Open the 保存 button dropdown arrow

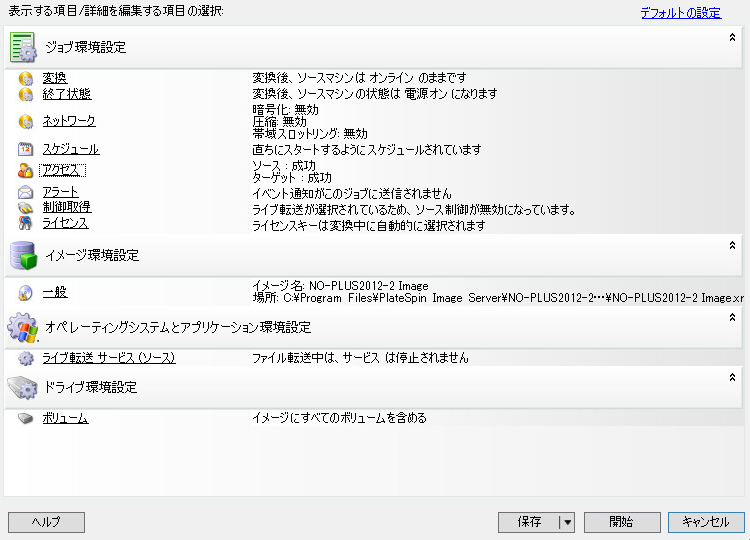tap(567, 522)
